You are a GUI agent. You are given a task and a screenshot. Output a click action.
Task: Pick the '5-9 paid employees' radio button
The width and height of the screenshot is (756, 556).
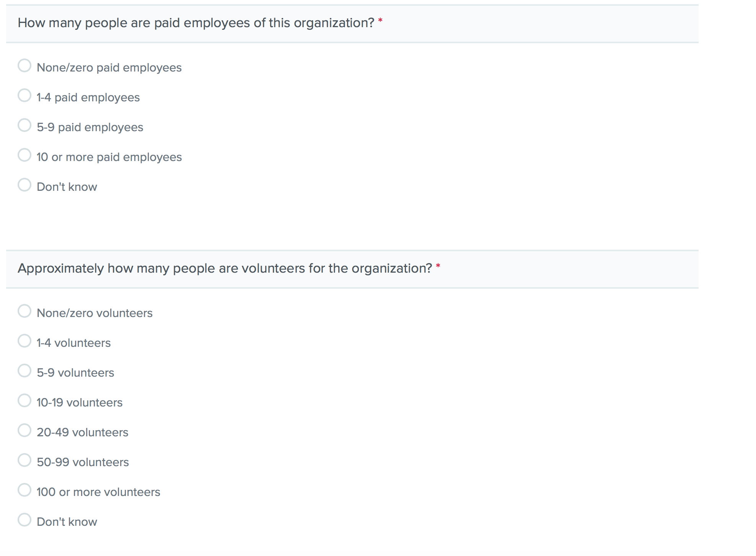(x=24, y=125)
